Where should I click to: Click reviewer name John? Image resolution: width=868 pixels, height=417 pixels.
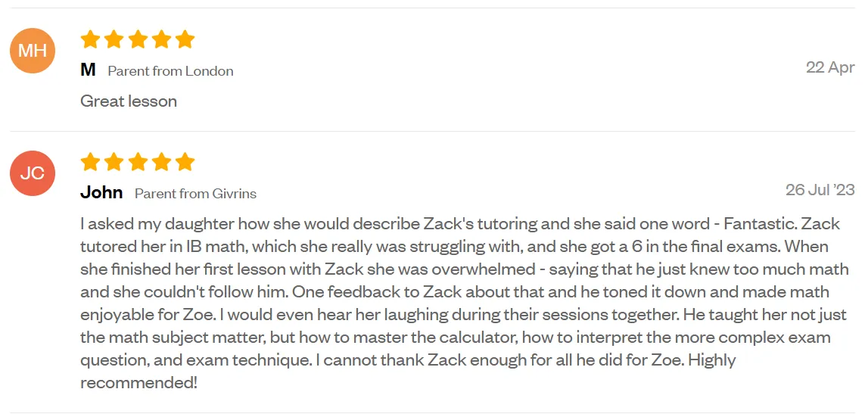(102, 192)
